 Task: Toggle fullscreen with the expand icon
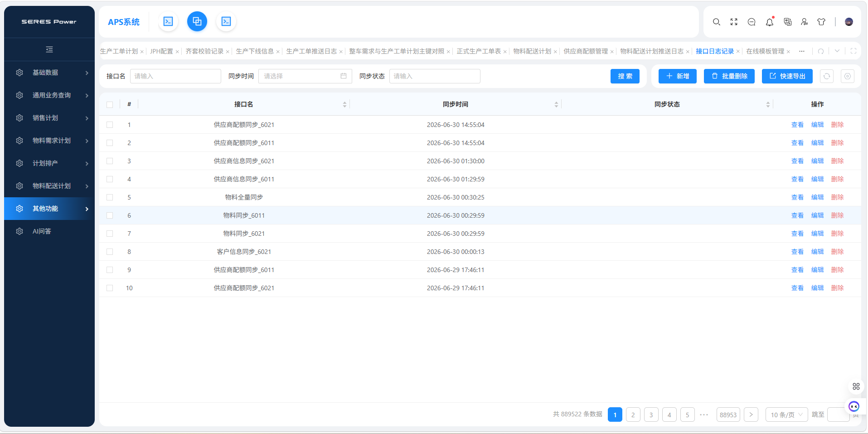(734, 22)
